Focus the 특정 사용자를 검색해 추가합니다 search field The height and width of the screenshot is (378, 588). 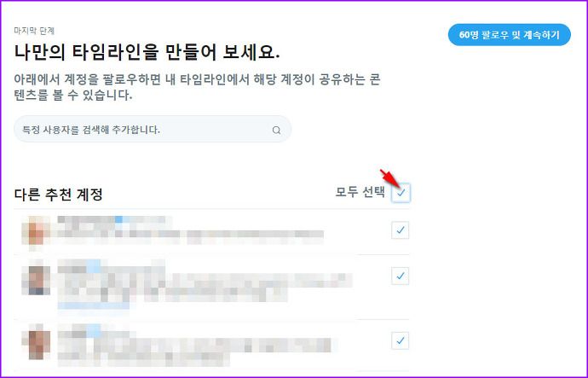pyautogui.click(x=153, y=130)
